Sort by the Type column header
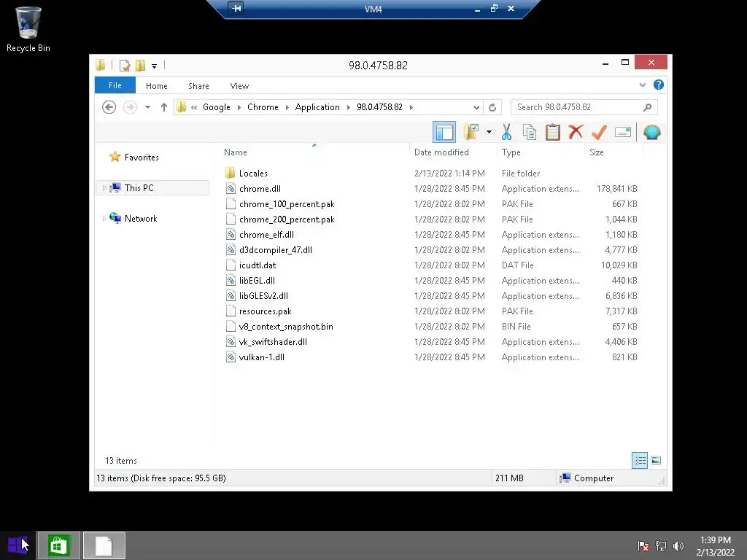Viewport: 747px width, 560px height. 511,152
